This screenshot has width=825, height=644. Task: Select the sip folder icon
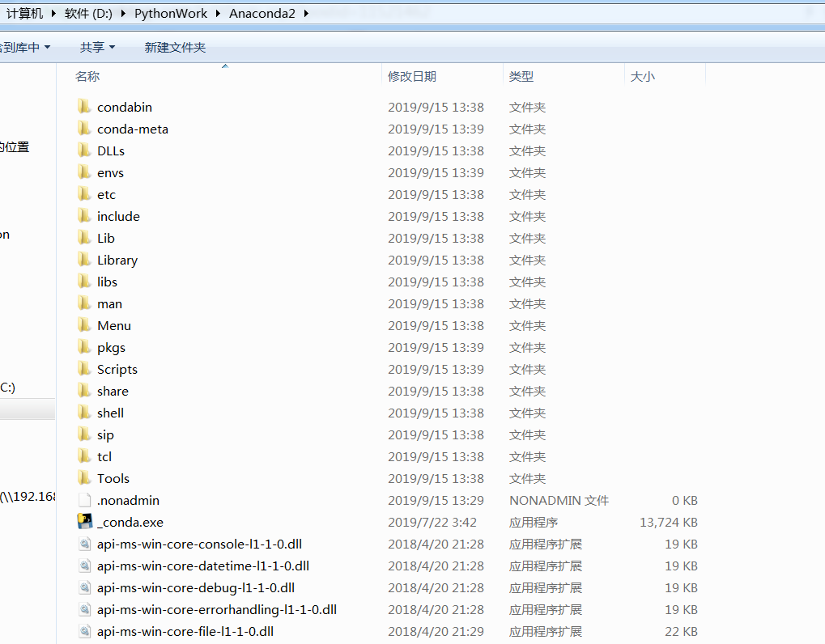tap(84, 434)
